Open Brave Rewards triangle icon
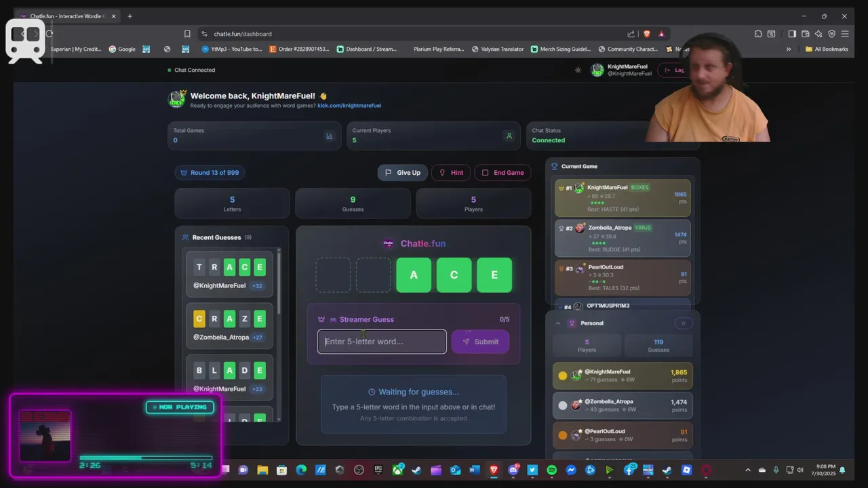This screenshot has height=488, width=868. [x=661, y=34]
